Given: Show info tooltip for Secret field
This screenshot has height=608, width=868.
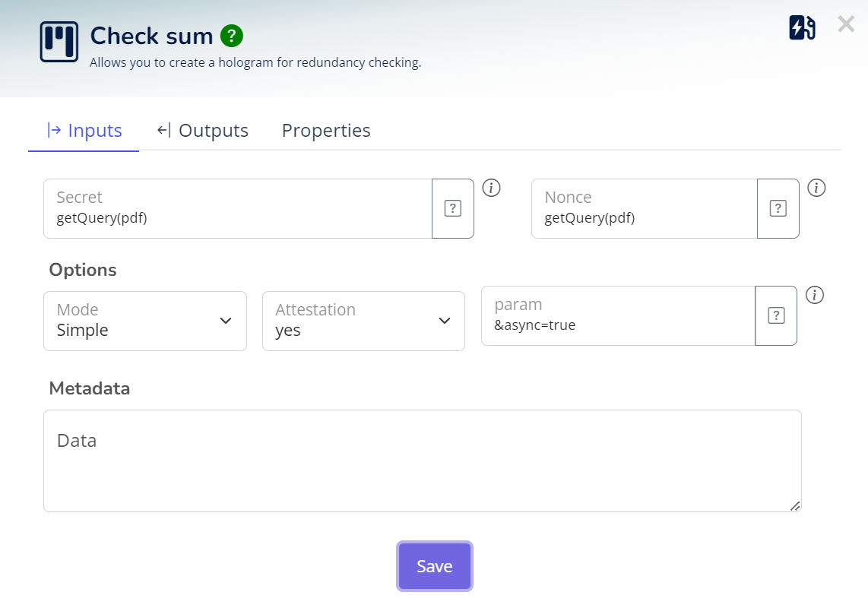Looking at the screenshot, I should pos(492,188).
